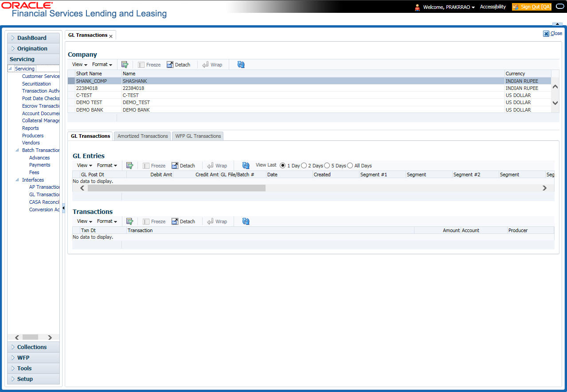The image size is (567, 392).
Task: Refresh the GL Entries table
Action: [246, 166]
